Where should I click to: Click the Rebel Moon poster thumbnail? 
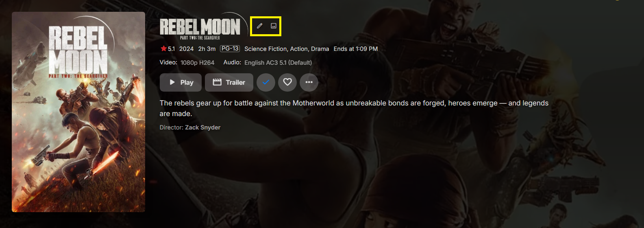(78, 112)
